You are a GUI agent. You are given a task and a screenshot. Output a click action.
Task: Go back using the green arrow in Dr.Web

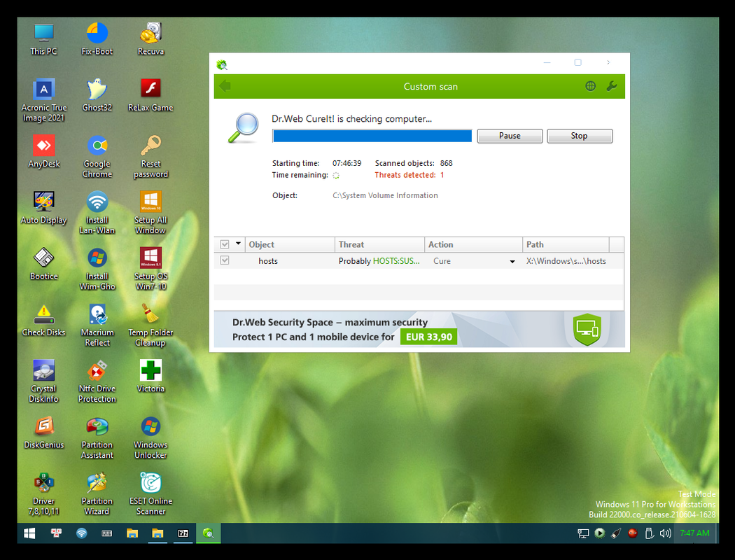click(225, 86)
